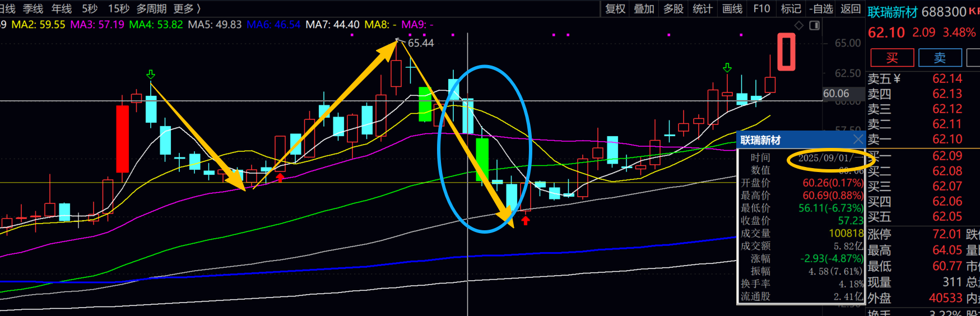Expand the 更多 periods list
The height and width of the screenshot is (316, 980).
click(187, 8)
